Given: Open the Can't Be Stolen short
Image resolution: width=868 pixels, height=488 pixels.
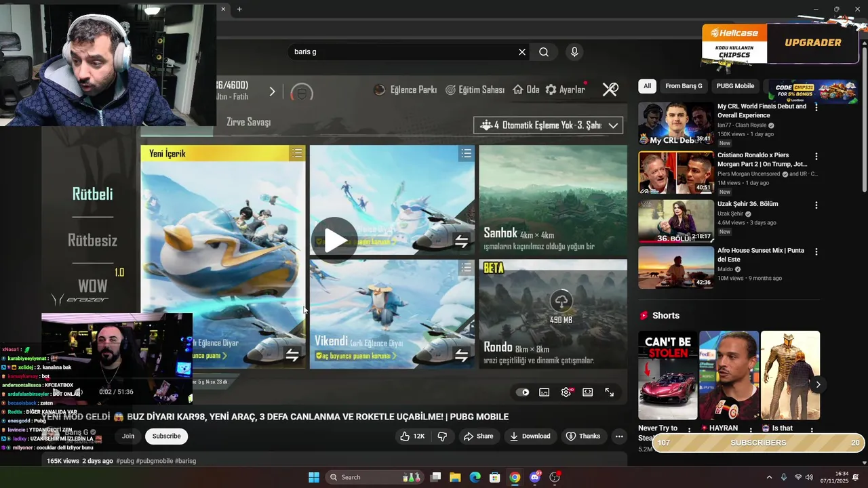Looking at the screenshot, I should click(x=667, y=375).
